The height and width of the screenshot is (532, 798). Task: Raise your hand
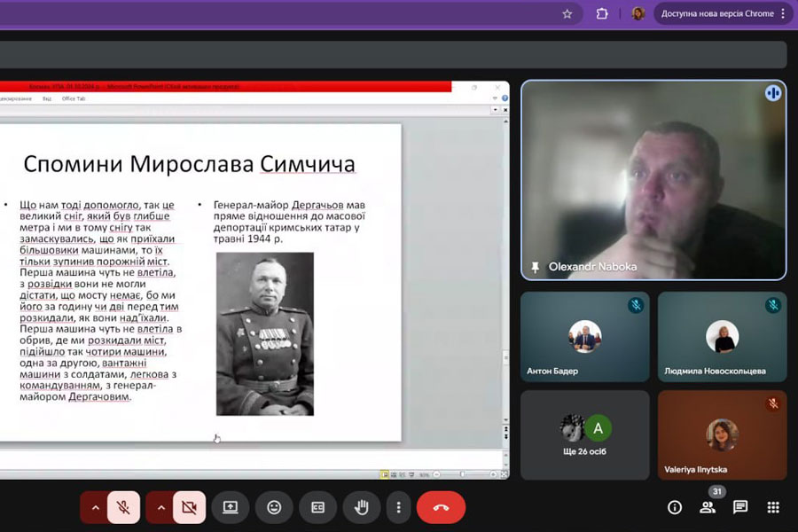(x=362, y=507)
